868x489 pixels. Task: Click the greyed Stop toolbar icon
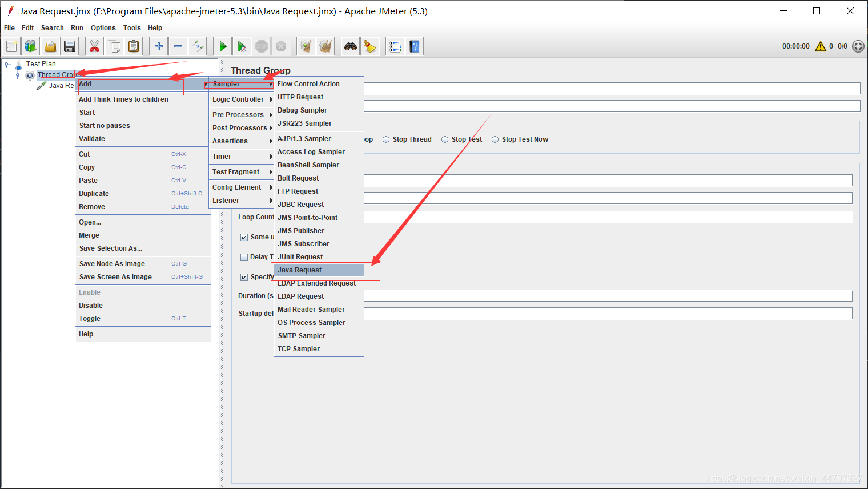click(262, 46)
